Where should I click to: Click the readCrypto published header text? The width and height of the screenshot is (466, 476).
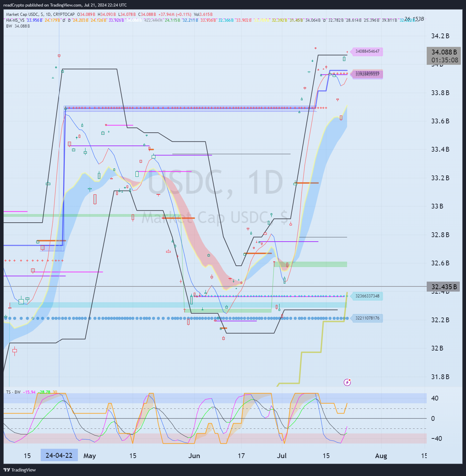coord(65,5)
